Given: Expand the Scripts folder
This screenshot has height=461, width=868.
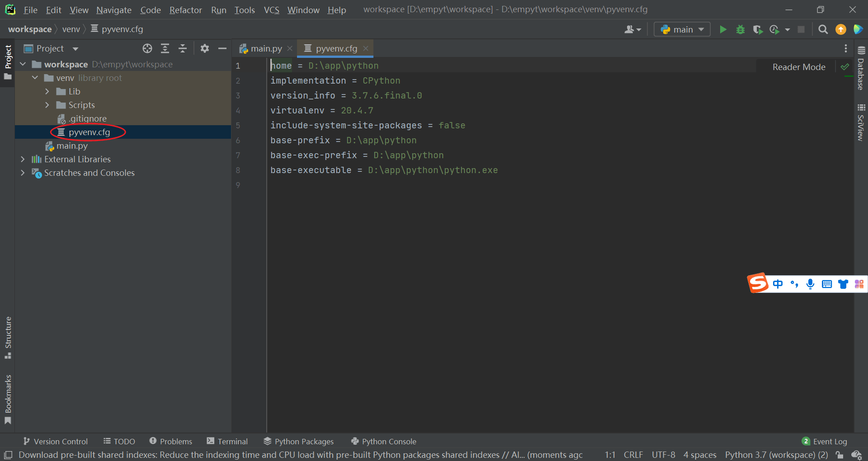Looking at the screenshot, I should pyautogui.click(x=47, y=105).
